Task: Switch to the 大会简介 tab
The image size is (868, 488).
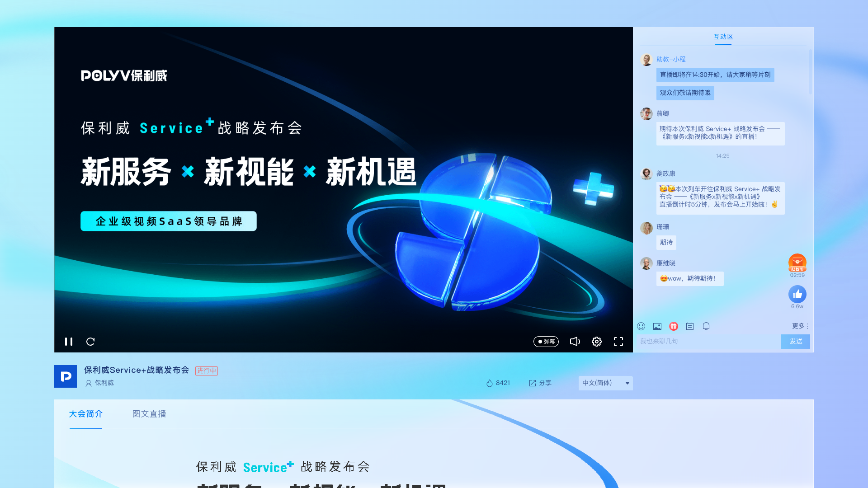Action: (x=86, y=414)
